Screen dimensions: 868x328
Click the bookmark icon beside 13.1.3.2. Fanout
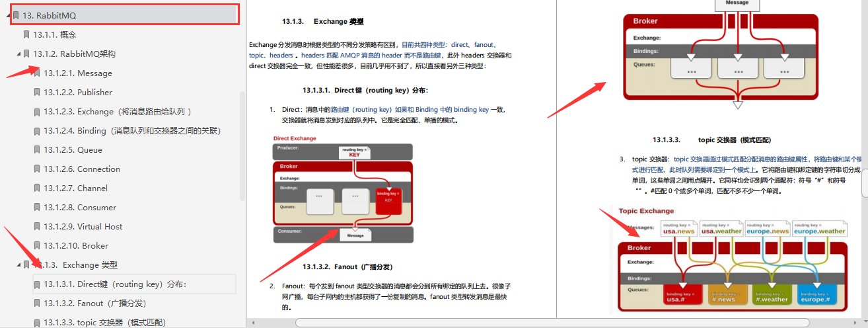click(x=37, y=303)
